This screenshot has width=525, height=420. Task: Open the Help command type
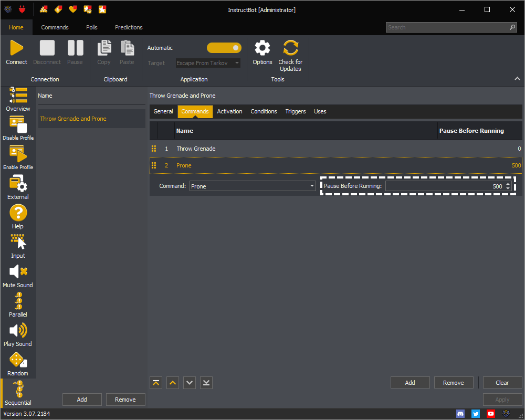pyautogui.click(x=18, y=216)
